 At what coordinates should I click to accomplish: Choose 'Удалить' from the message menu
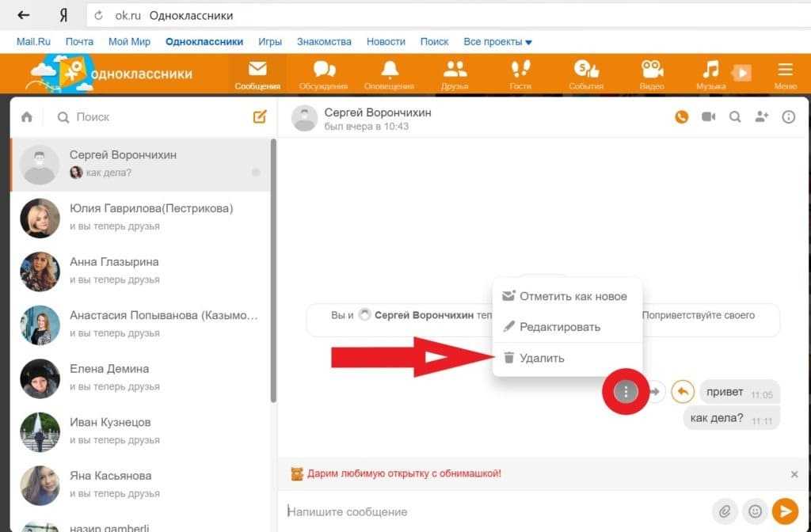tap(542, 358)
